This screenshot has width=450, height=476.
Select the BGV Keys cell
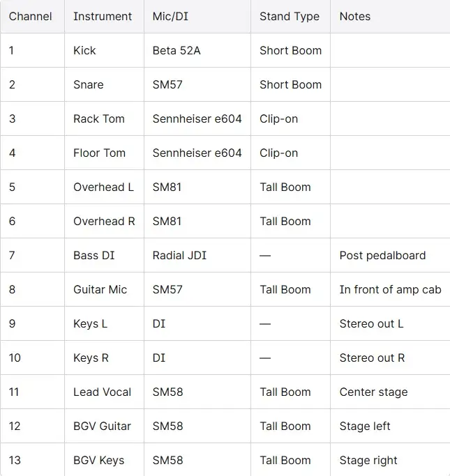98,460
